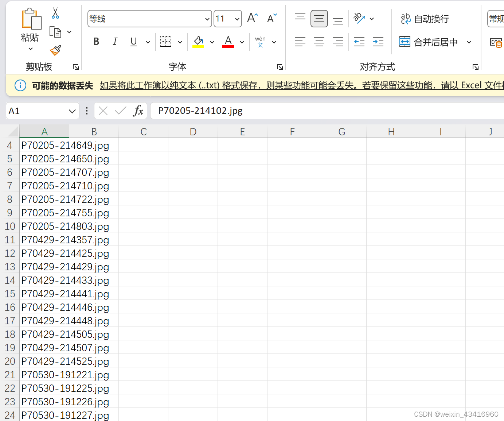The height and width of the screenshot is (421, 504).
Task: Click the Increase Indent icon
Action: tap(378, 42)
